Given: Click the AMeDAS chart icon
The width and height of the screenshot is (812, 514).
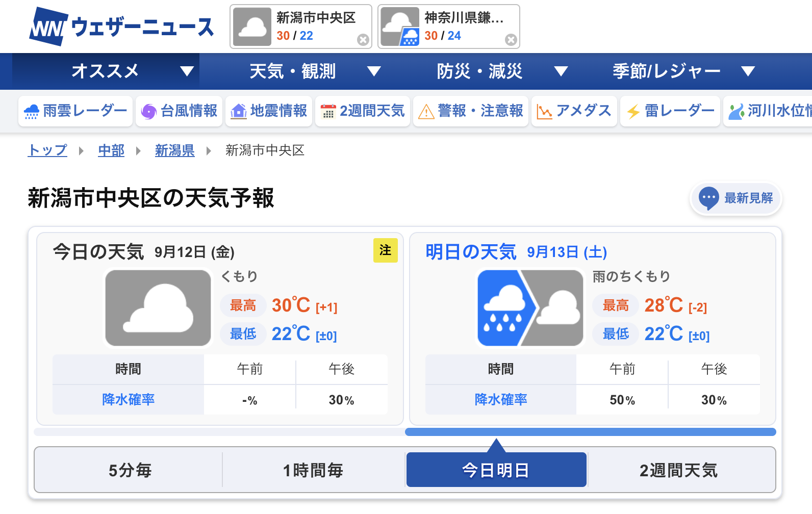Looking at the screenshot, I should pyautogui.click(x=544, y=111).
